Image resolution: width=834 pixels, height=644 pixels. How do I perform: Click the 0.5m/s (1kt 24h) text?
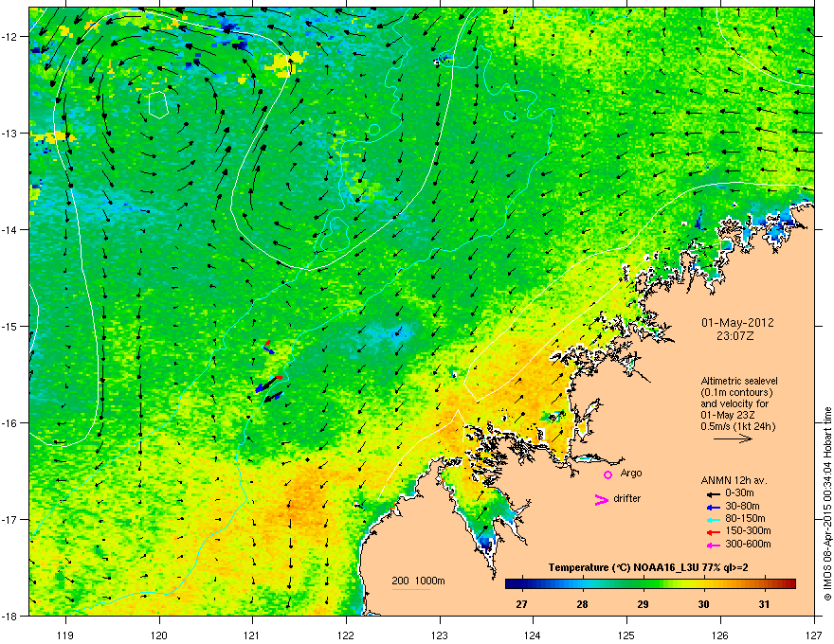[737, 426]
